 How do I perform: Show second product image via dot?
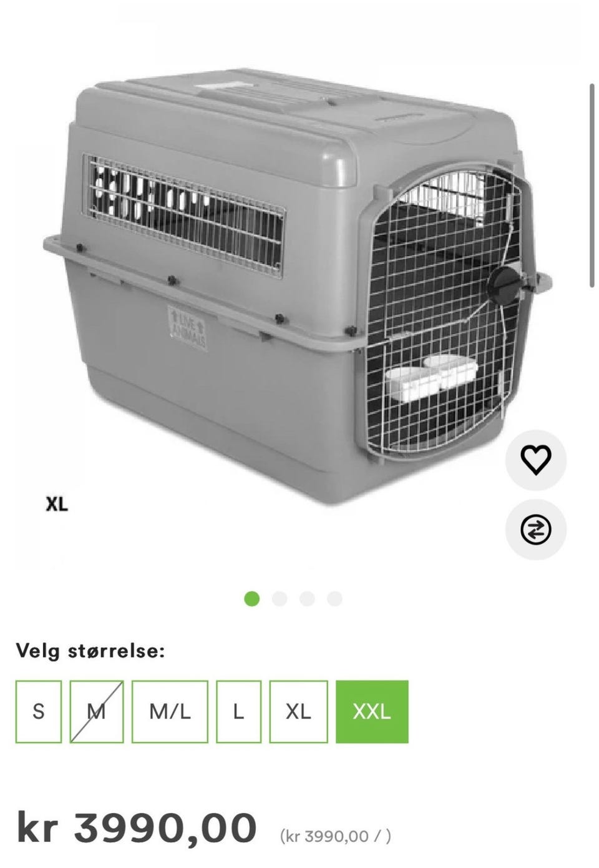(x=280, y=599)
